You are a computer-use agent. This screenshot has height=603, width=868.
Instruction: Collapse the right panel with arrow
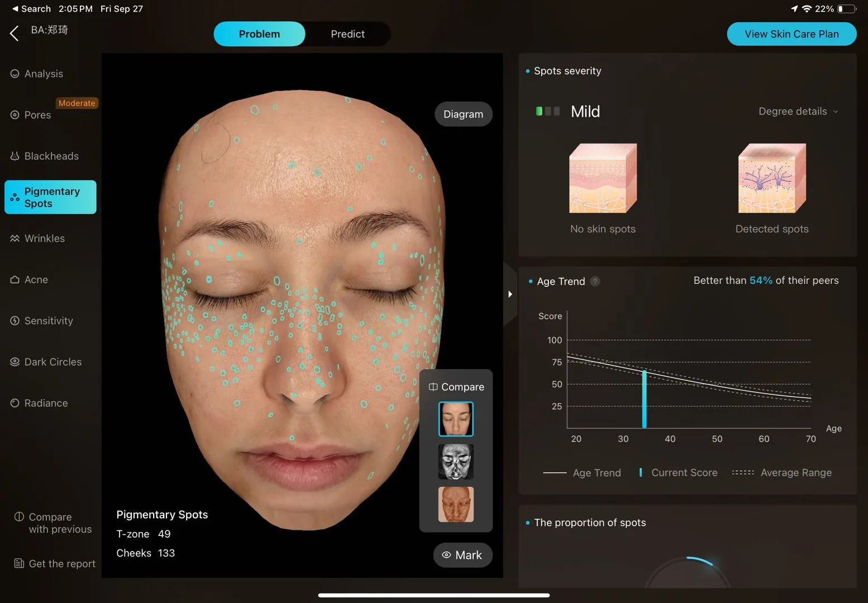[x=510, y=294]
